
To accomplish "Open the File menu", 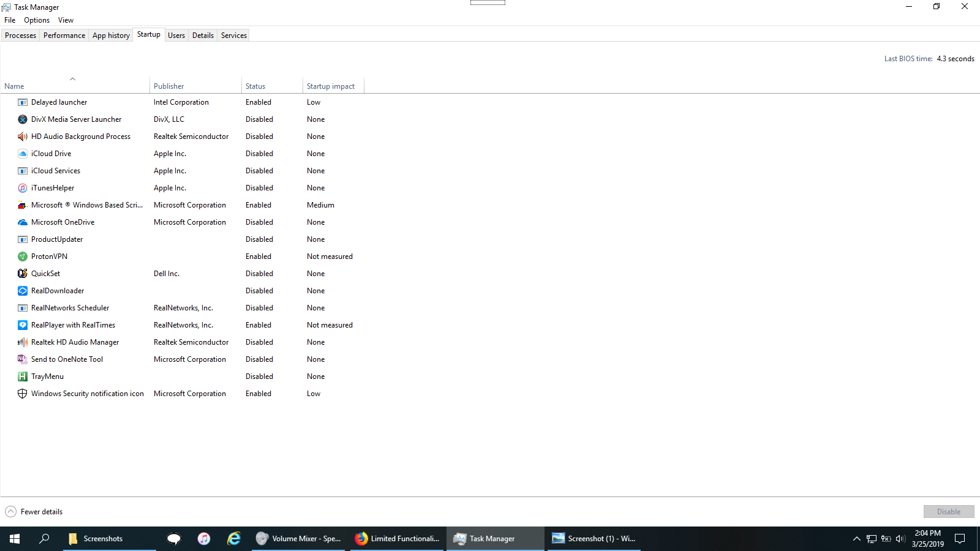I will point(10,20).
